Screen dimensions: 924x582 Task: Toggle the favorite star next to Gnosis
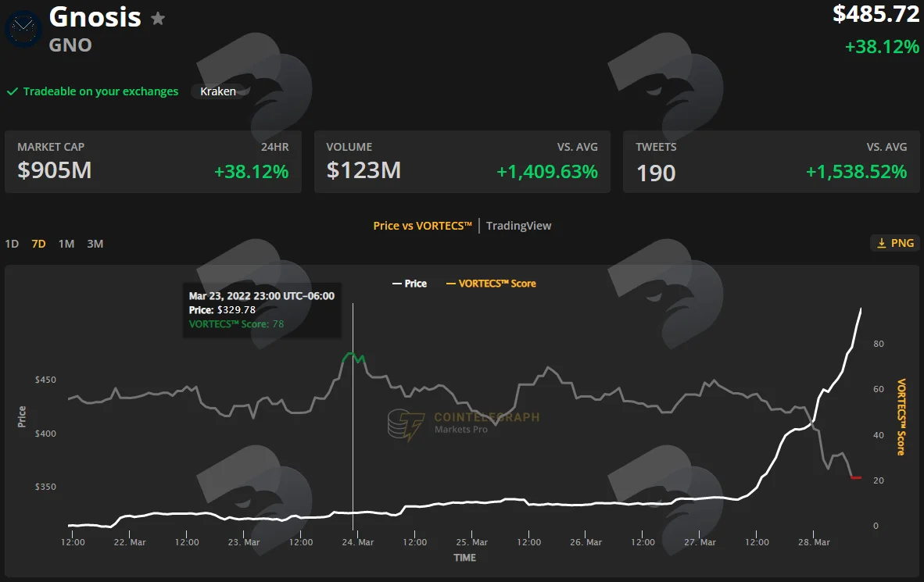pyautogui.click(x=157, y=19)
